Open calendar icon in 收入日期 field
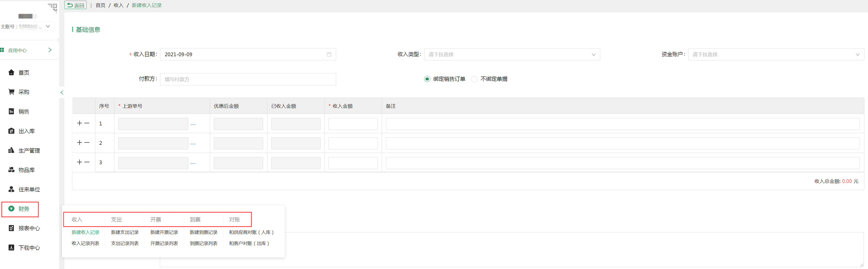868x269 pixels. [329, 55]
